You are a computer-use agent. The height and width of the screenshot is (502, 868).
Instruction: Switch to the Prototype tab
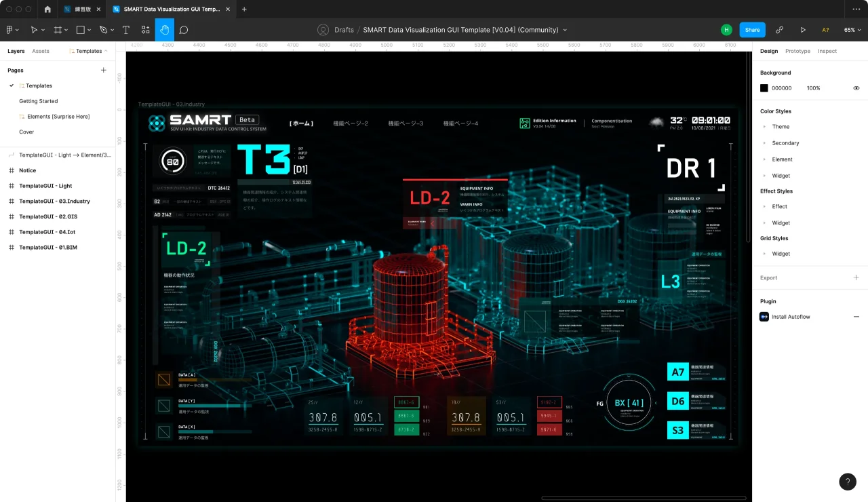pyautogui.click(x=797, y=51)
